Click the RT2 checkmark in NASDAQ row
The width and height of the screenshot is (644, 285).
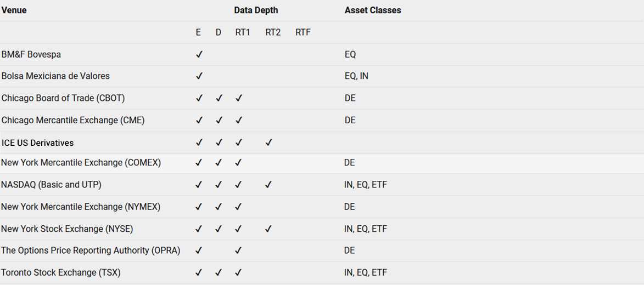[268, 185]
